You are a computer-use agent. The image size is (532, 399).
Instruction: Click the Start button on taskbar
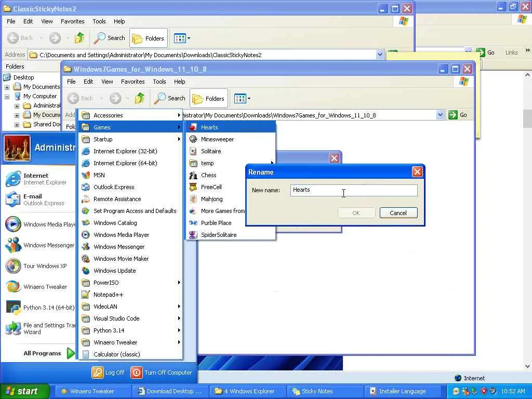click(24, 391)
